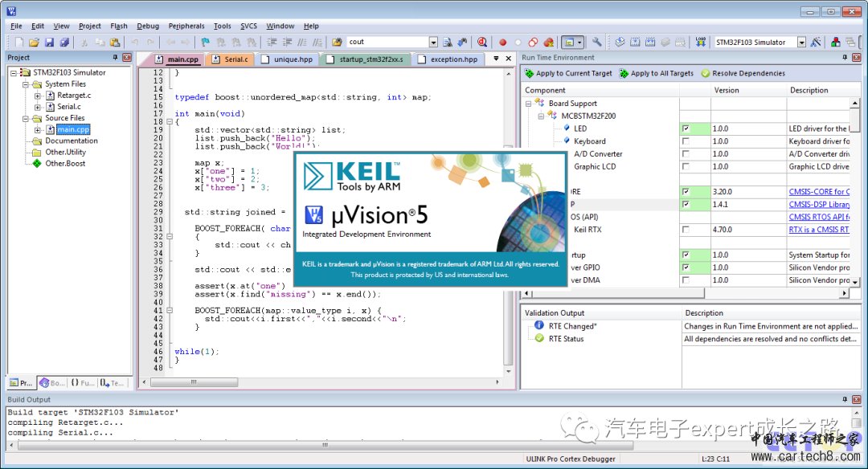Open the Debug menu
Viewport: 868px width, 469px height.
148,26
